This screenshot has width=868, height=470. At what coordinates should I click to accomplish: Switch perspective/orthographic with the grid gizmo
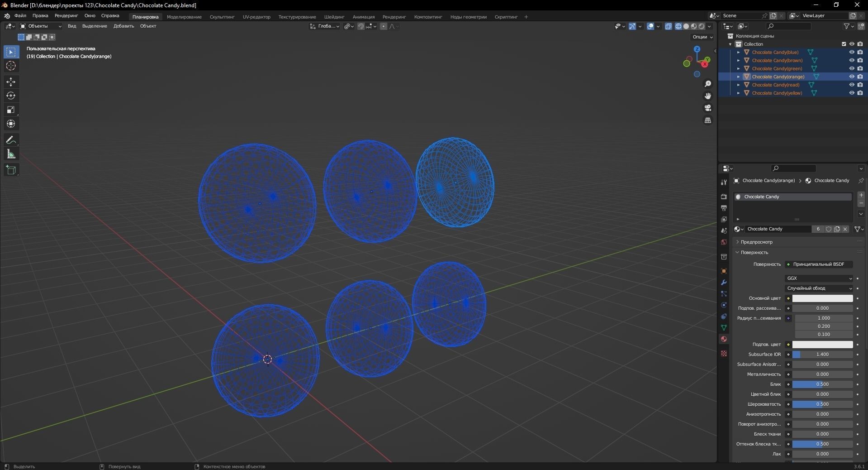click(x=708, y=120)
